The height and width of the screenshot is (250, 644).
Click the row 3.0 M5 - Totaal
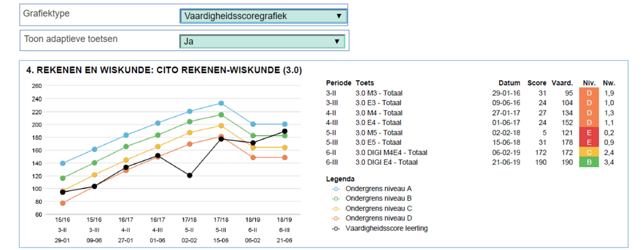pyautogui.click(x=470, y=132)
